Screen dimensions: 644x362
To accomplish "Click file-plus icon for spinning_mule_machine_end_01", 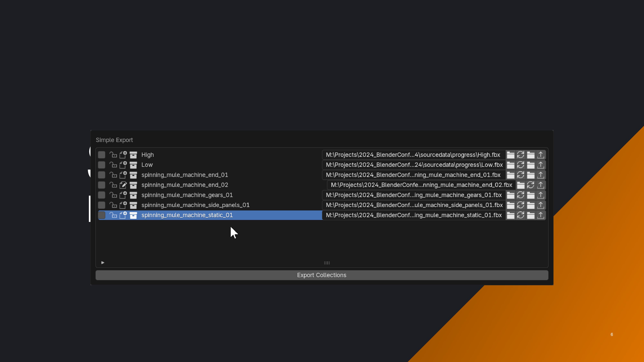I will click(123, 175).
